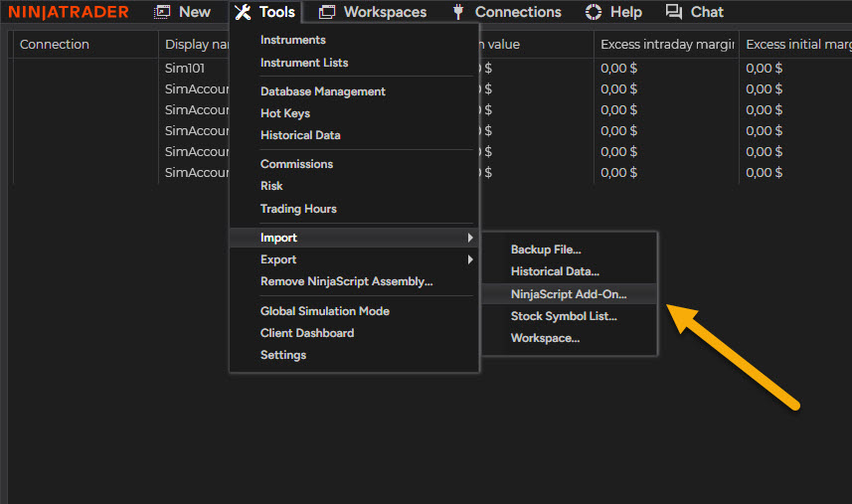Open Historical Data in Tools menu
This screenshot has height=504, width=852.
[x=300, y=135]
